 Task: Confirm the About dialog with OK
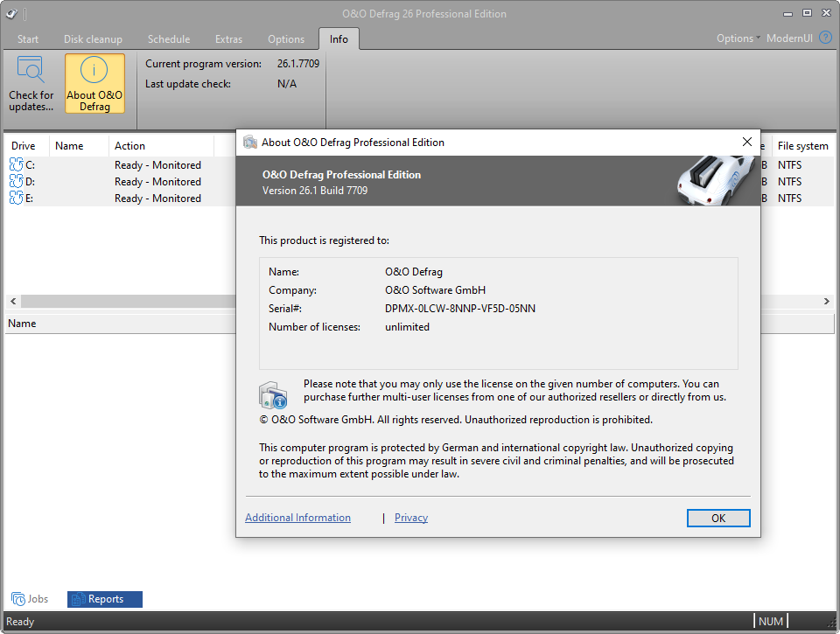718,519
